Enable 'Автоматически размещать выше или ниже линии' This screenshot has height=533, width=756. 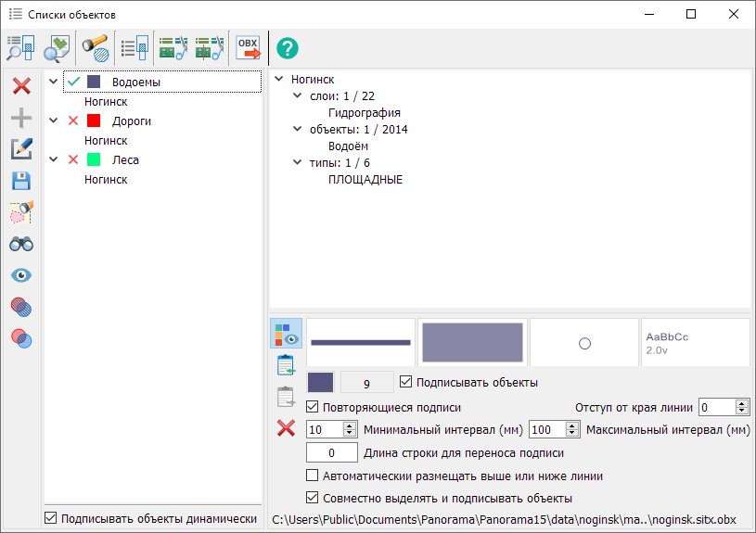coord(313,476)
